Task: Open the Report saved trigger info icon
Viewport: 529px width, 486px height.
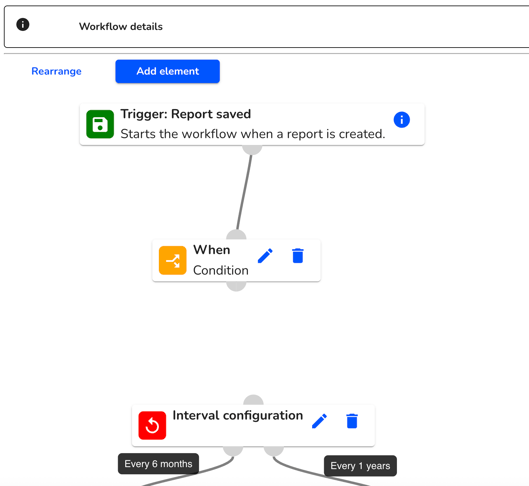Action: coord(401,120)
